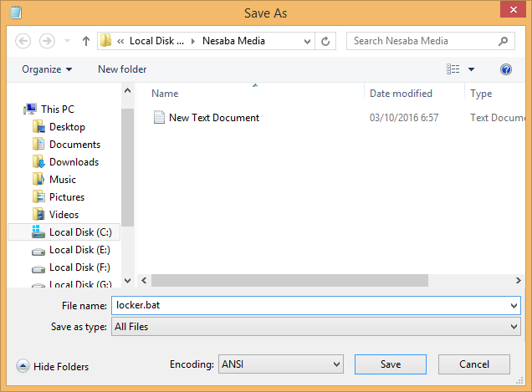Sort by Date modified column

pos(401,94)
